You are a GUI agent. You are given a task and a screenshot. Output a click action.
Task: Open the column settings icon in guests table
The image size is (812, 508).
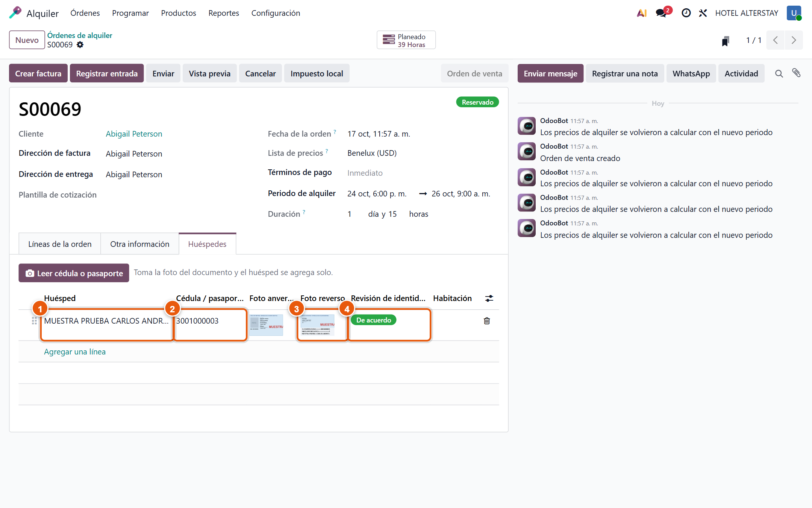coord(489,298)
